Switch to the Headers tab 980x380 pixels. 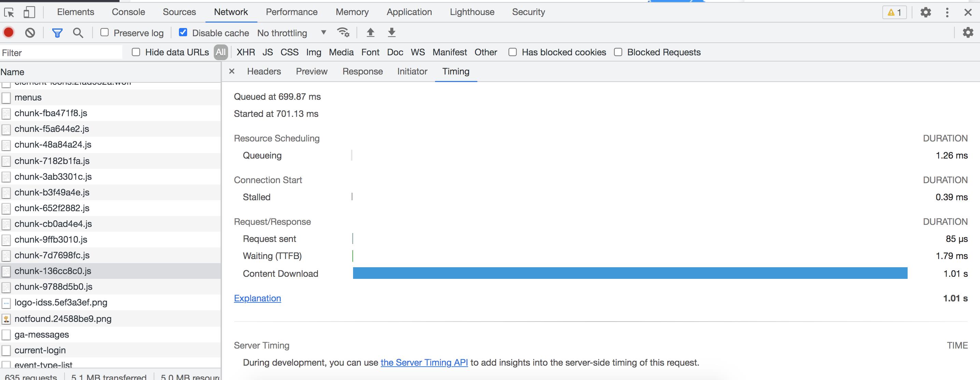(264, 71)
